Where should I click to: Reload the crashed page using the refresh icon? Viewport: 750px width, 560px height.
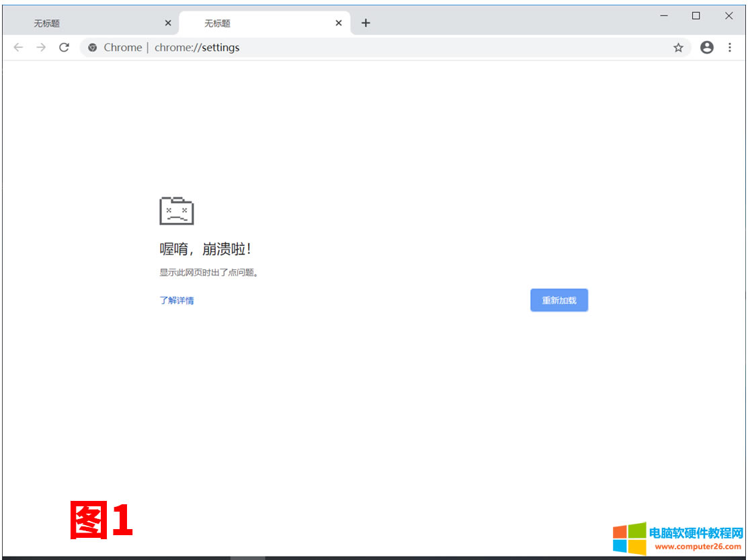64,47
